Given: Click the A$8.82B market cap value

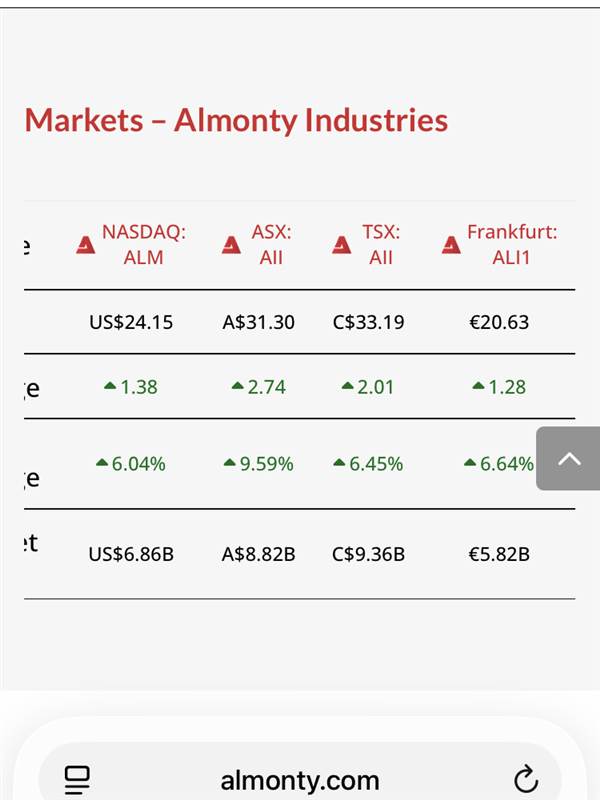Looking at the screenshot, I should [x=258, y=553].
